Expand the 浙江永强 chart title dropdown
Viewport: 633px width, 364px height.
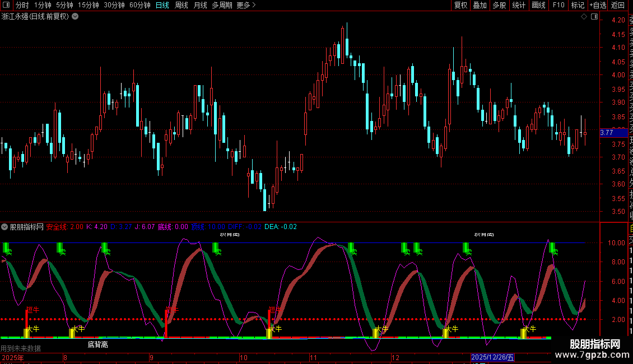(x=75, y=17)
